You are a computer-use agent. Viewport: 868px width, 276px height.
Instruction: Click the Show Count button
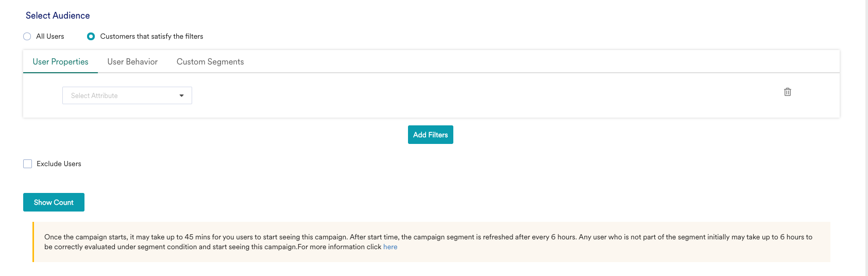[54, 202]
